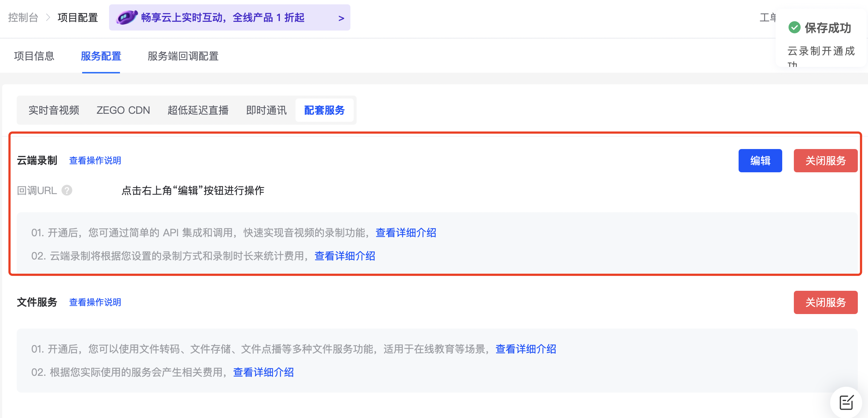Open 查看操作说明 next to 文件服务
Viewport: 868px width, 418px height.
point(95,302)
